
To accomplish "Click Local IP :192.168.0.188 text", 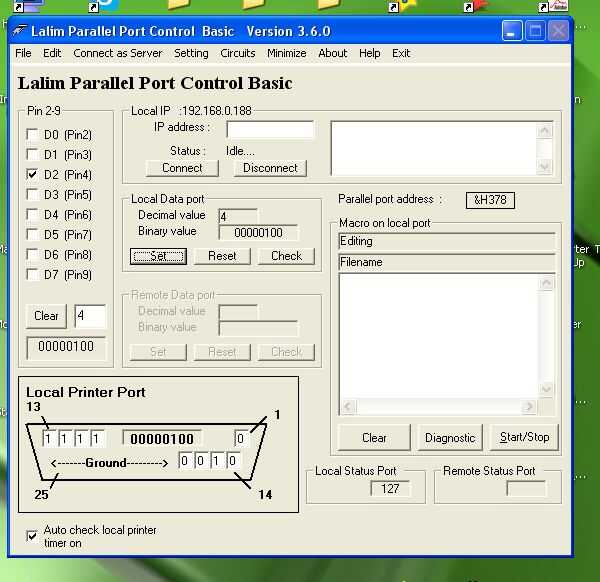I will tap(191, 111).
